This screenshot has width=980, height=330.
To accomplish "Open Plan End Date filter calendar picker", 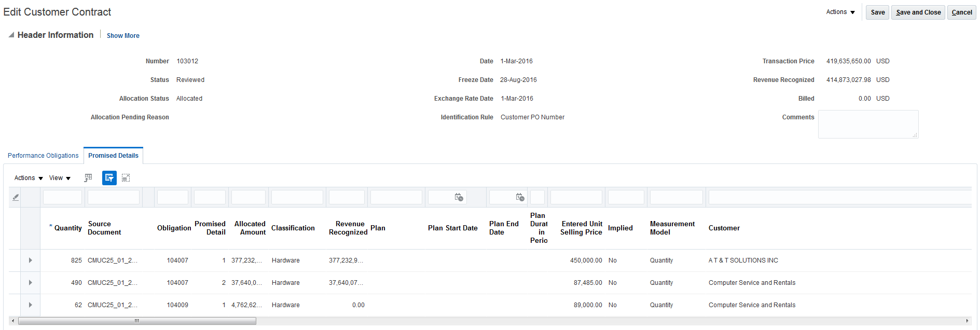I will coord(520,197).
